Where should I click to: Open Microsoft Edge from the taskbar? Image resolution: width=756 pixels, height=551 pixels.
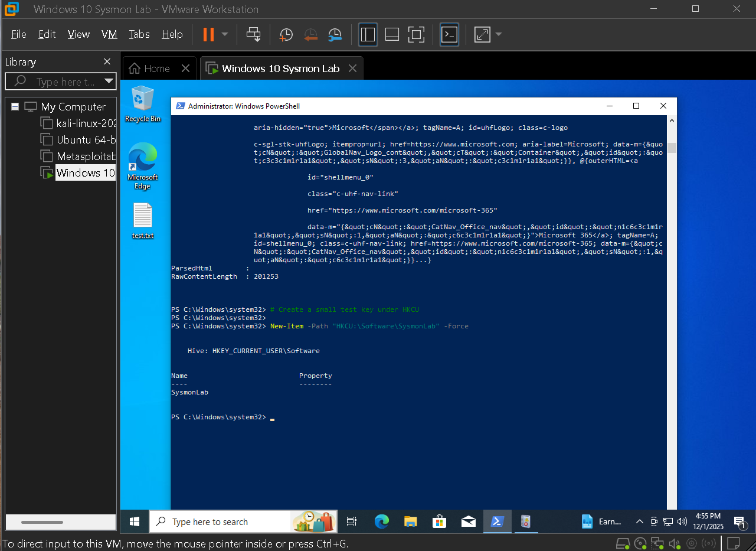coord(381,521)
